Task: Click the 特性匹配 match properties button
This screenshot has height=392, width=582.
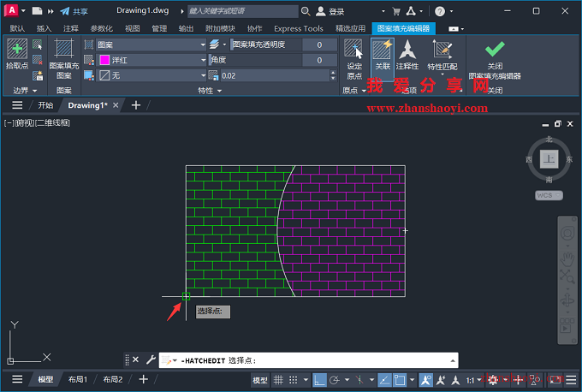Action: click(x=442, y=56)
